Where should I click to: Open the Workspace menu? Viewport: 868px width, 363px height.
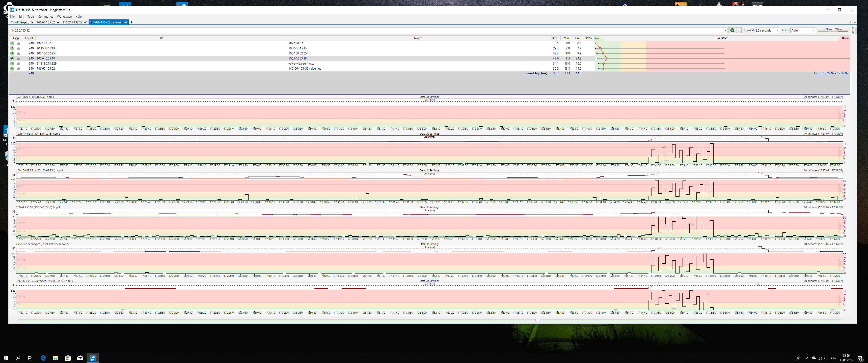(64, 16)
